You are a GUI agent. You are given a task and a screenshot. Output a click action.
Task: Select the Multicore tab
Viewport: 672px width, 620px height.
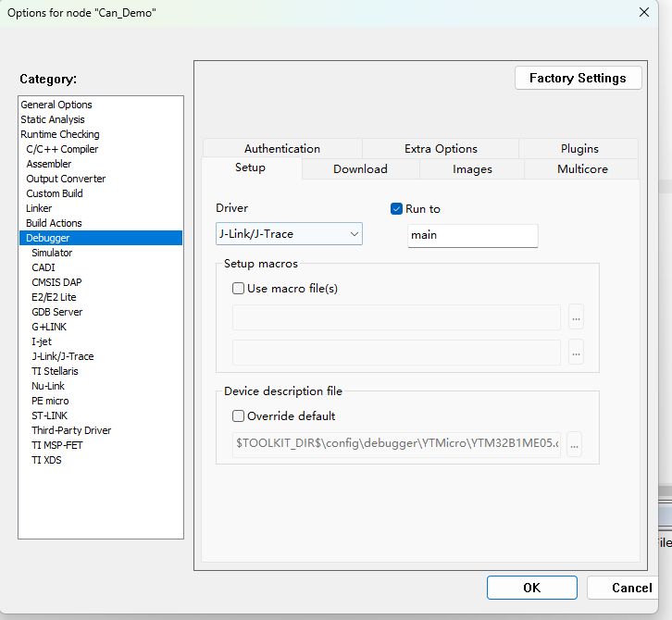tap(582, 169)
